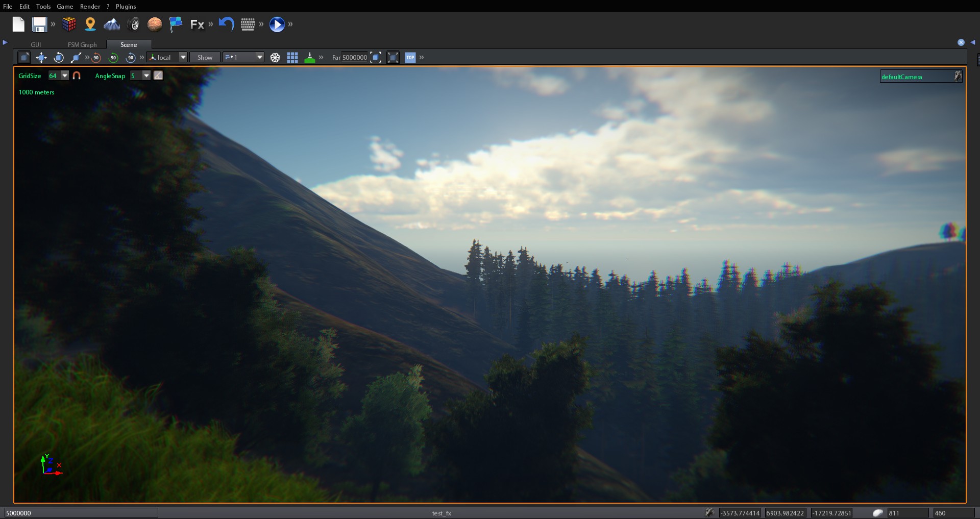This screenshot has height=519, width=980.
Task: Select the move gizmo tool
Action: [41, 57]
